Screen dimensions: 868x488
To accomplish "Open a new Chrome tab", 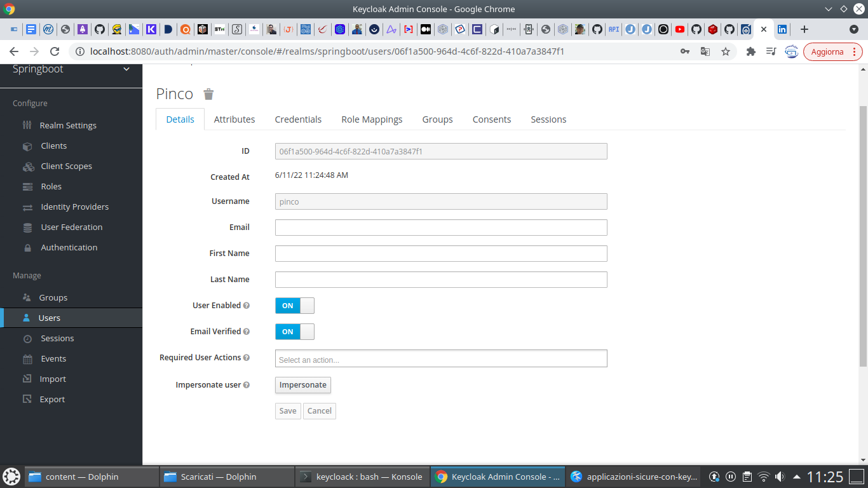I will click(x=804, y=29).
